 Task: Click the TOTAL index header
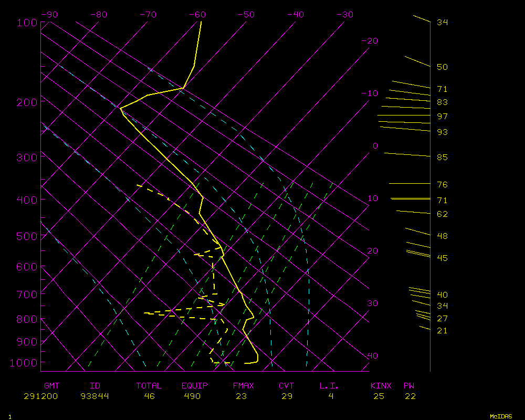click(x=149, y=386)
